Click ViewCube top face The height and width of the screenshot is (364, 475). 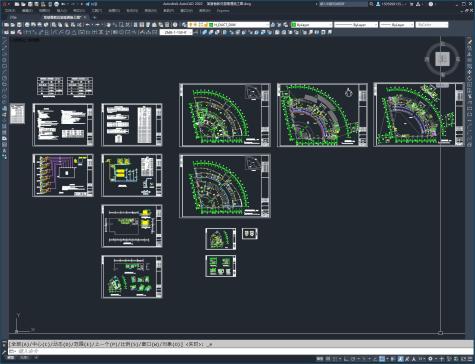click(443, 59)
